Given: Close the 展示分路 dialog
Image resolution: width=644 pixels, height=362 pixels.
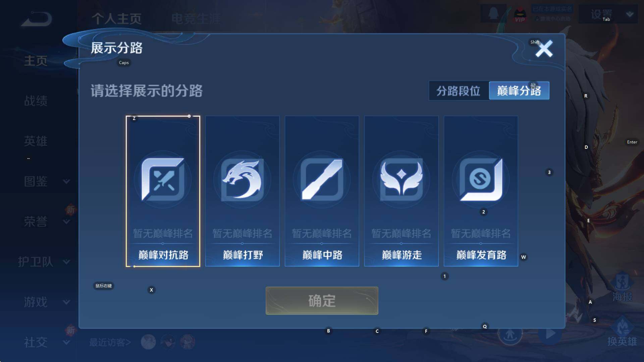Looking at the screenshot, I should (544, 49).
